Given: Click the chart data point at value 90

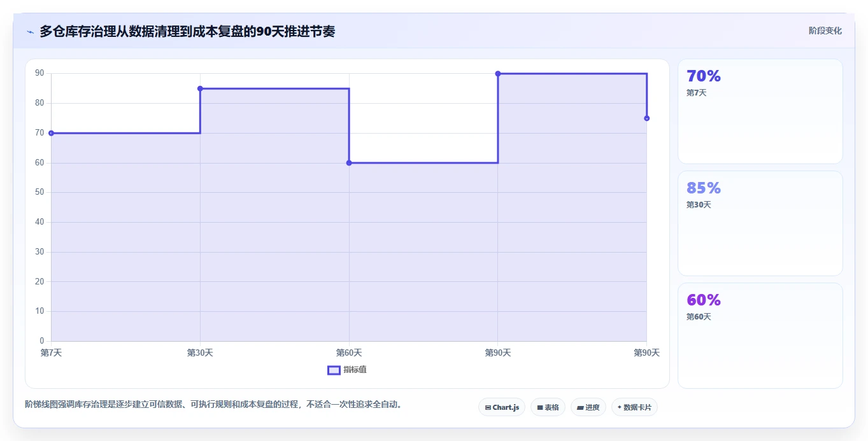Looking at the screenshot, I should tap(498, 74).
